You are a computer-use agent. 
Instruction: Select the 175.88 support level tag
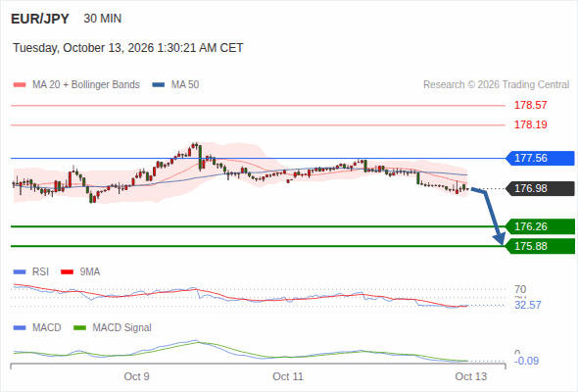pos(540,246)
